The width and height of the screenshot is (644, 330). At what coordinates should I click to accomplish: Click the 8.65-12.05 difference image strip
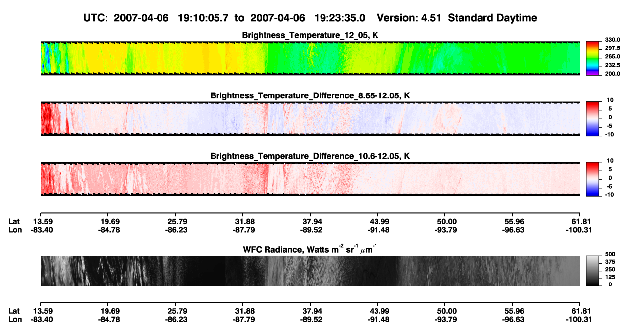coord(310,119)
